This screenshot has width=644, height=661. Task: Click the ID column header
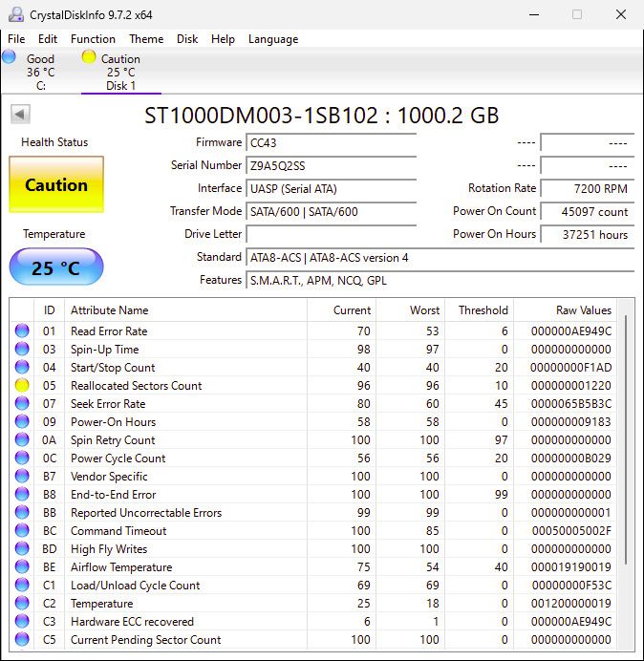[x=49, y=310]
